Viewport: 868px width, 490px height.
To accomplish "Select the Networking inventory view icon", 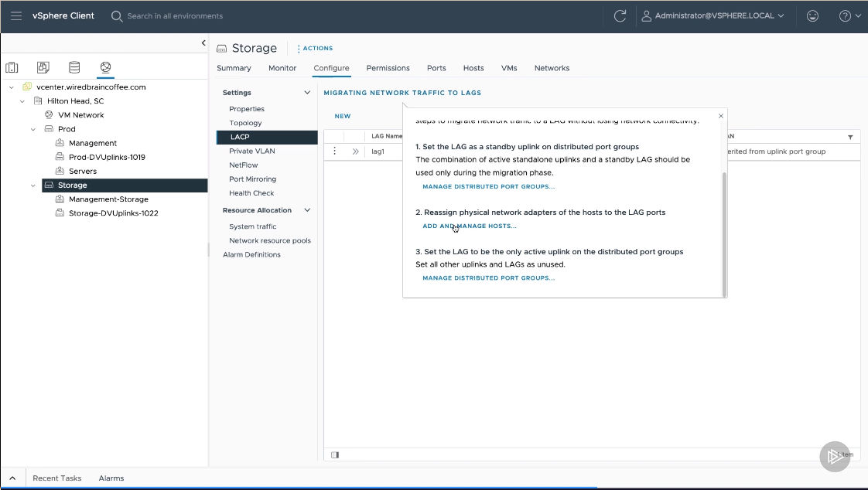I will click(105, 68).
